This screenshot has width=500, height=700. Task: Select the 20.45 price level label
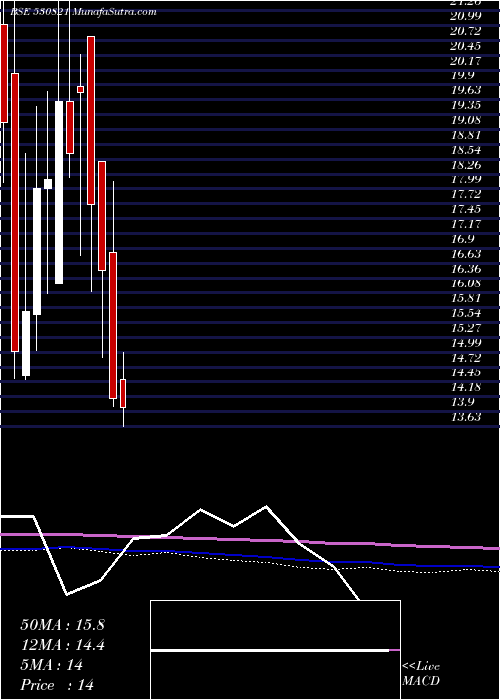[466, 46]
